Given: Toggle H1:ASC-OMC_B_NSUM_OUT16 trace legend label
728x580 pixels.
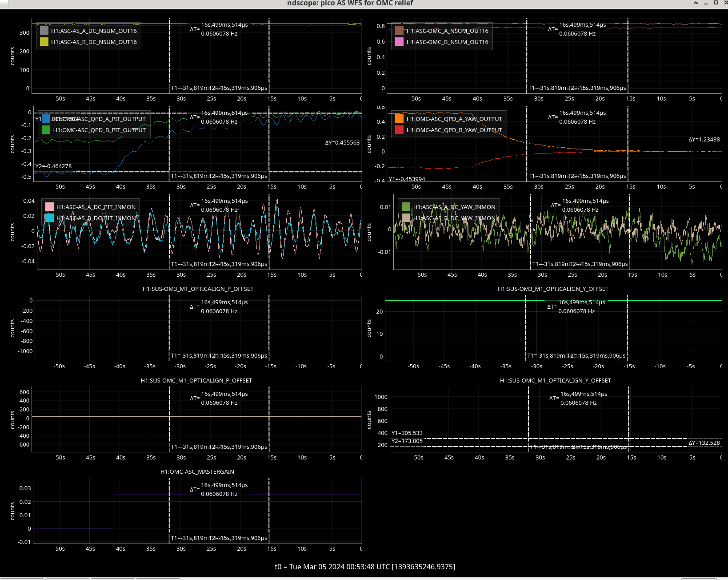Looking at the screenshot, I should [447, 42].
